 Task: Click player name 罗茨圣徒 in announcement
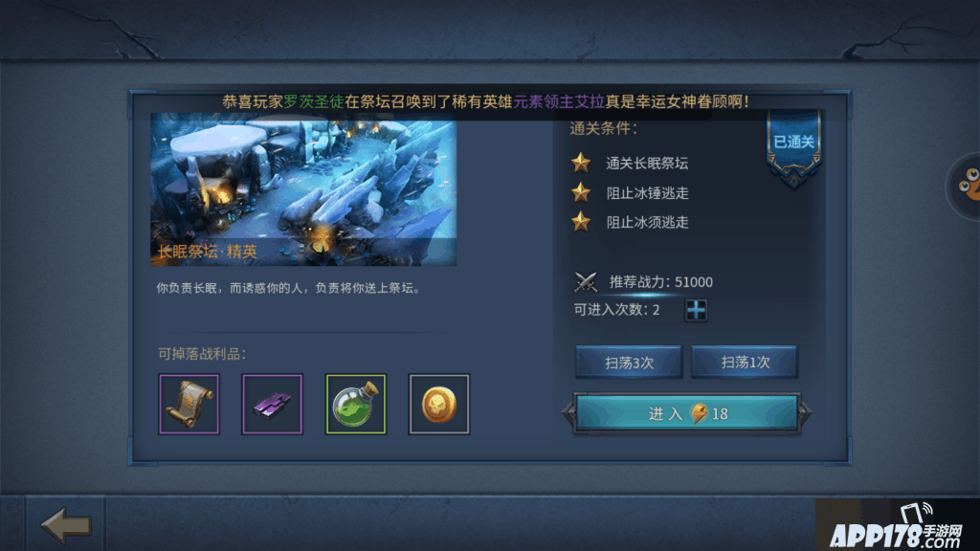click(x=314, y=101)
